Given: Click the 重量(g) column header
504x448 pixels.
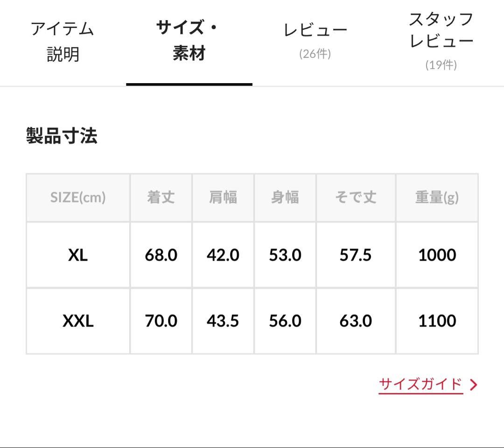Looking at the screenshot, I should [437, 197].
